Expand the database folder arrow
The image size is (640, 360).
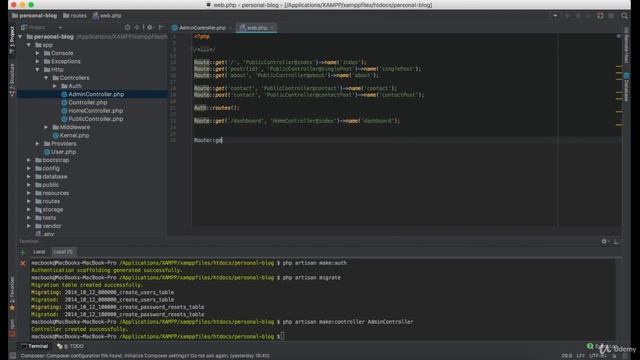point(29,176)
